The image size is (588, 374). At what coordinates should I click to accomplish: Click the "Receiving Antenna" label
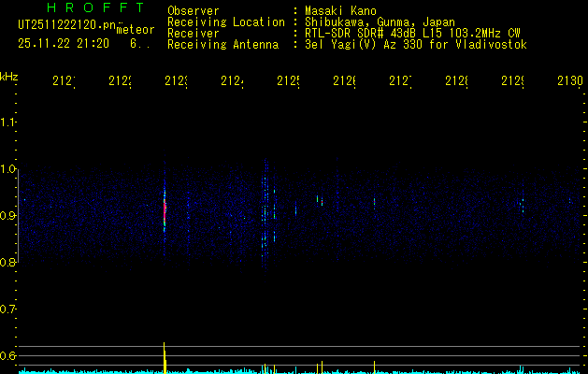222,45
